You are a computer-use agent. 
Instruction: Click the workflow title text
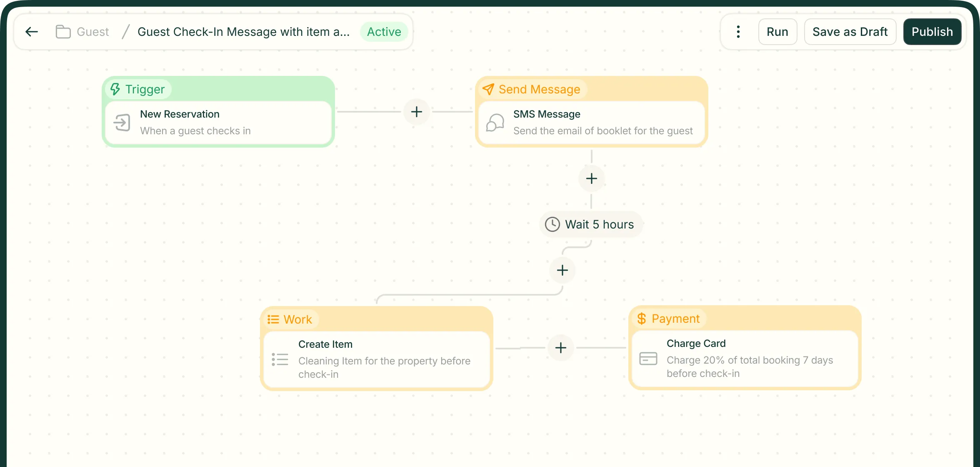tap(243, 32)
